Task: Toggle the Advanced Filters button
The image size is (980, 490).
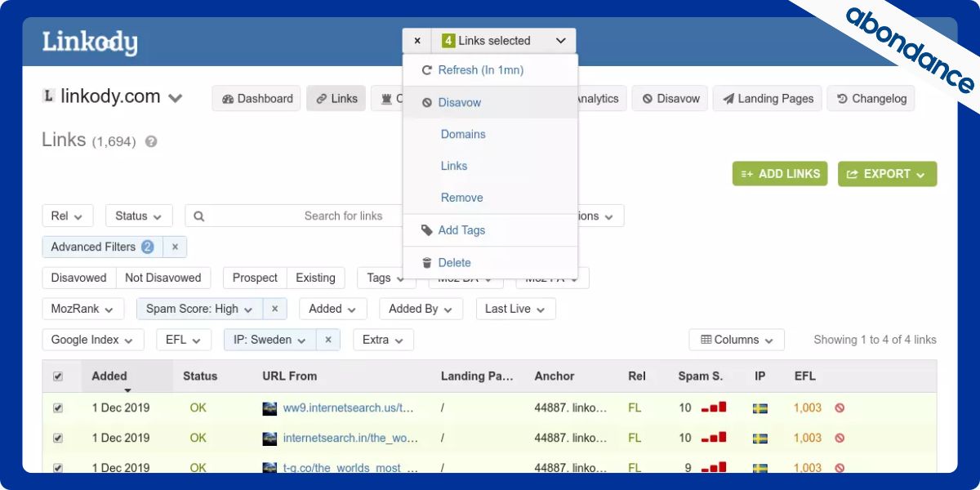Action: (103, 247)
